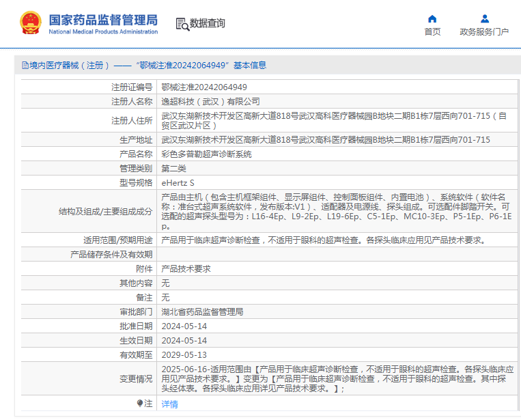Select product name 彩色多普勒超声诊断系统
The image size is (521, 420).
point(206,154)
